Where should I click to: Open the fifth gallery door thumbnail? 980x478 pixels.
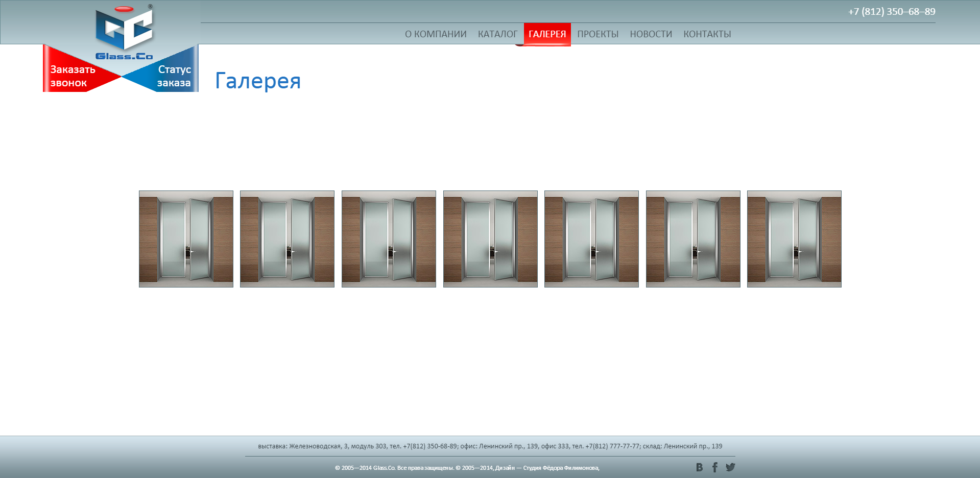[x=591, y=239]
